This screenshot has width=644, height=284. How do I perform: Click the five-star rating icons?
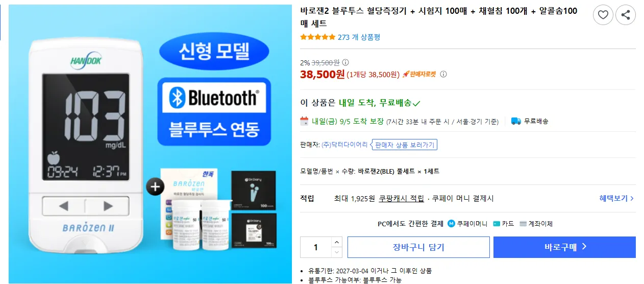click(x=317, y=37)
